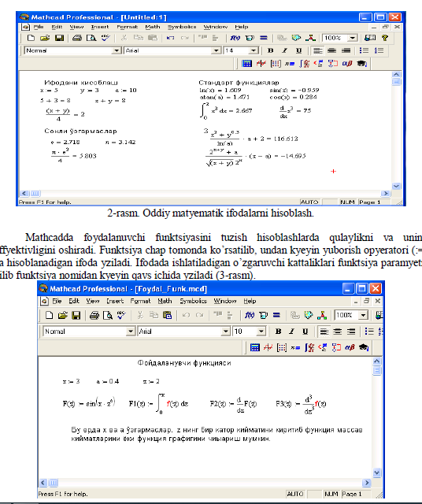
Task: Open Insert menu in Untitled:1 window
Action: point(100,27)
